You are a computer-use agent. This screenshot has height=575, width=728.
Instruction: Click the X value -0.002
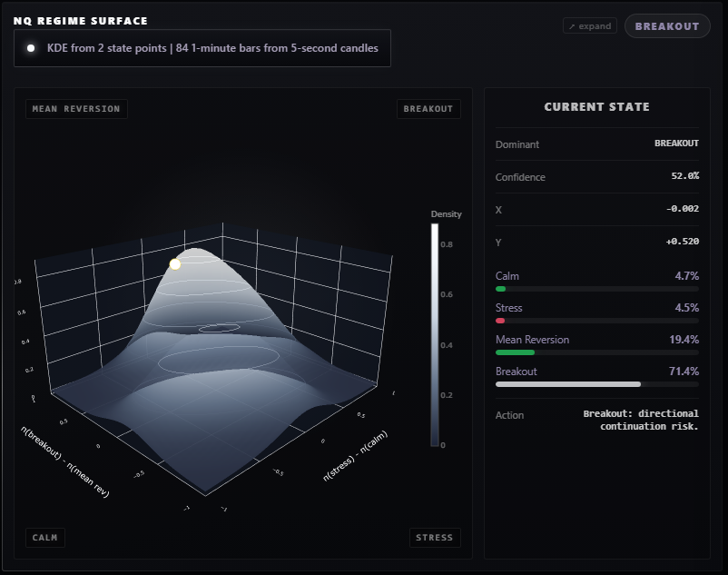tap(683, 209)
